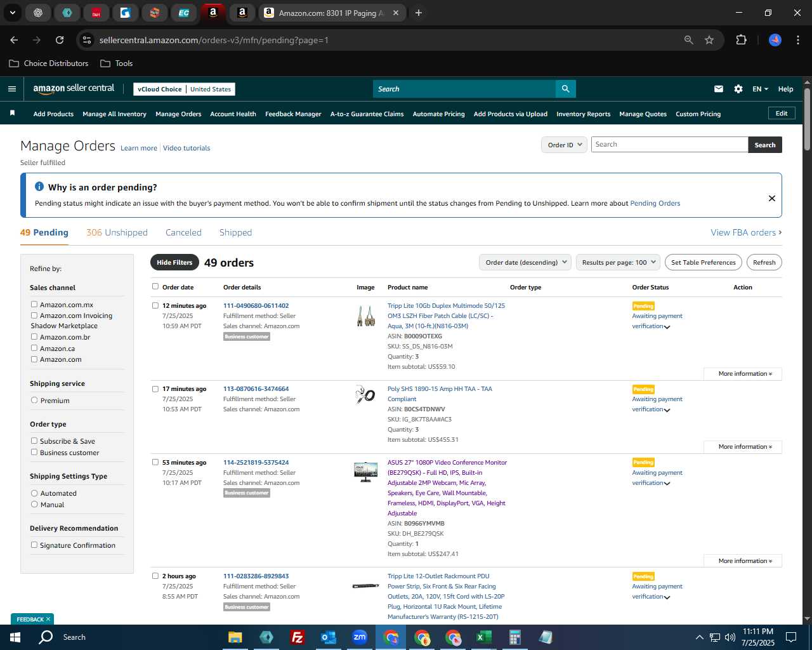The image size is (812, 650).
Task: Open the Order ID search type dropdown
Action: pyautogui.click(x=563, y=145)
